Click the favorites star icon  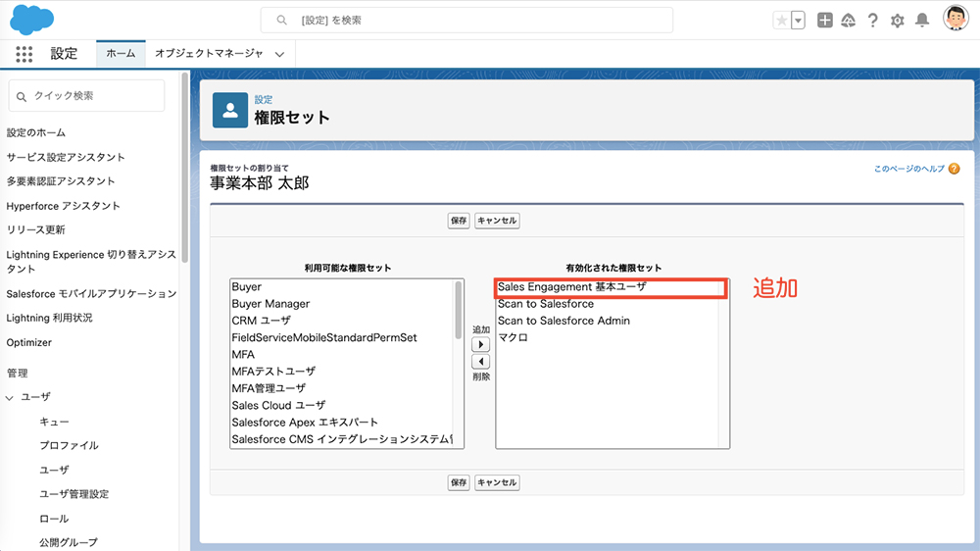(781, 20)
